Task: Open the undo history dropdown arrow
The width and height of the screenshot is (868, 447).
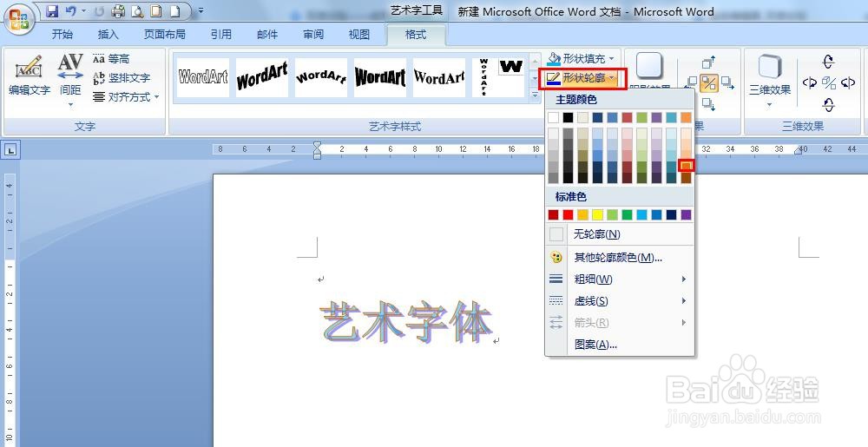Action: point(83,10)
